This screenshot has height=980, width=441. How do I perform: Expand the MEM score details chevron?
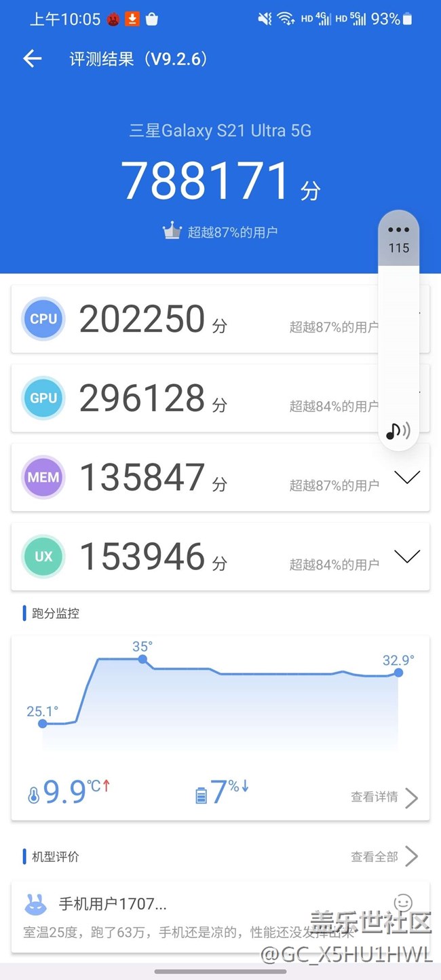[x=407, y=477]
